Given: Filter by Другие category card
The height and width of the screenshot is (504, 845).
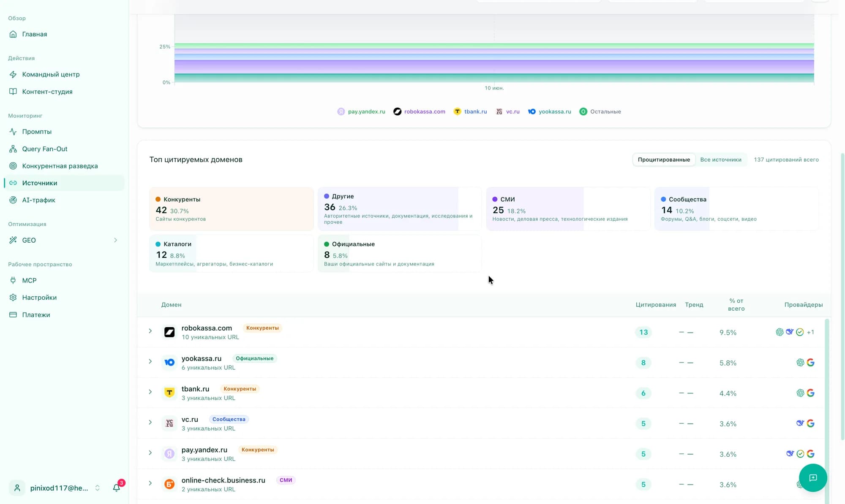Looking at the screenshot, I should (x=400, y=209).
